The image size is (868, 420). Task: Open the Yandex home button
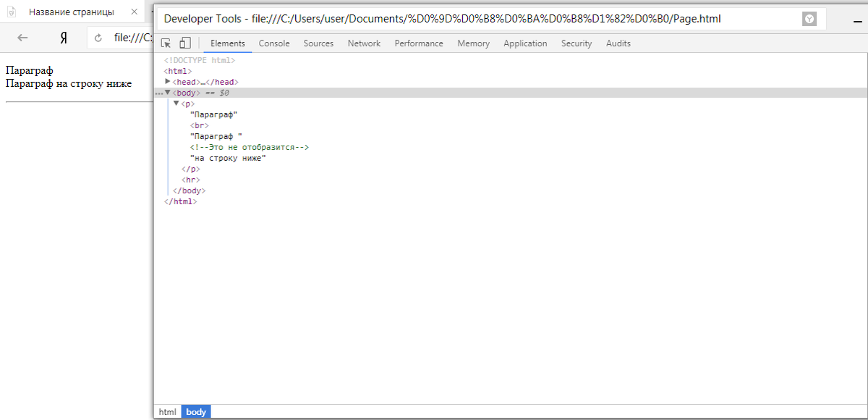64,38
